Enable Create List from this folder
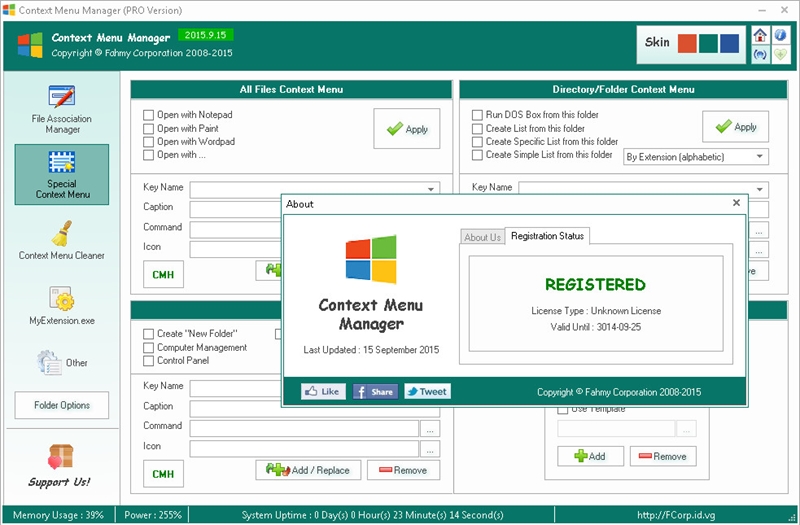Image resolution: width=800 pixels, height=525 pixels. [477, 129]
